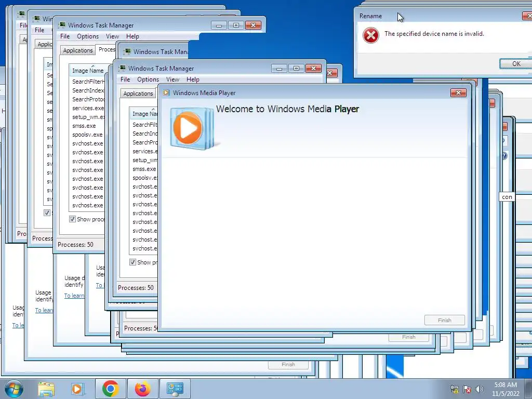
Task: Sort by Image Name in the Task Manager with the Processes tab
Action: (87, 71)
